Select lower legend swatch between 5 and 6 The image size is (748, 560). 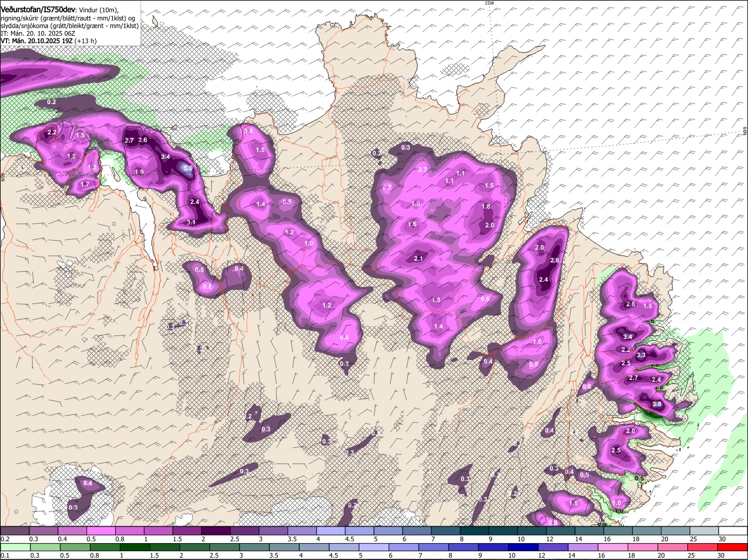click(x=374, y=547)
